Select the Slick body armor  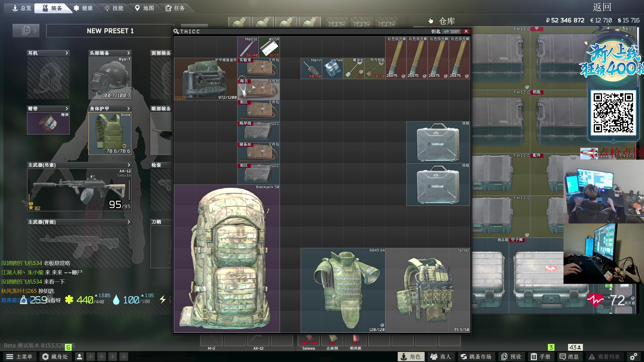tap(110, 133)
